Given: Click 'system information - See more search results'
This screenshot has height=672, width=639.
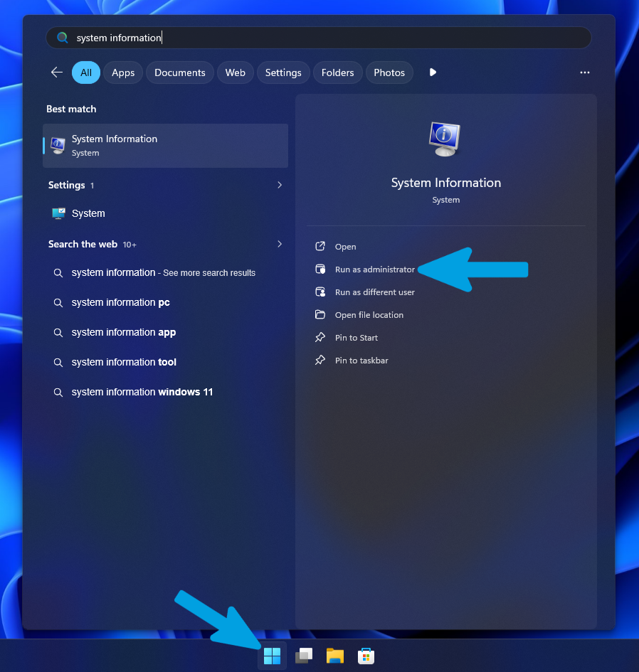Looking at the screenshot, I should tap(165, 272).
